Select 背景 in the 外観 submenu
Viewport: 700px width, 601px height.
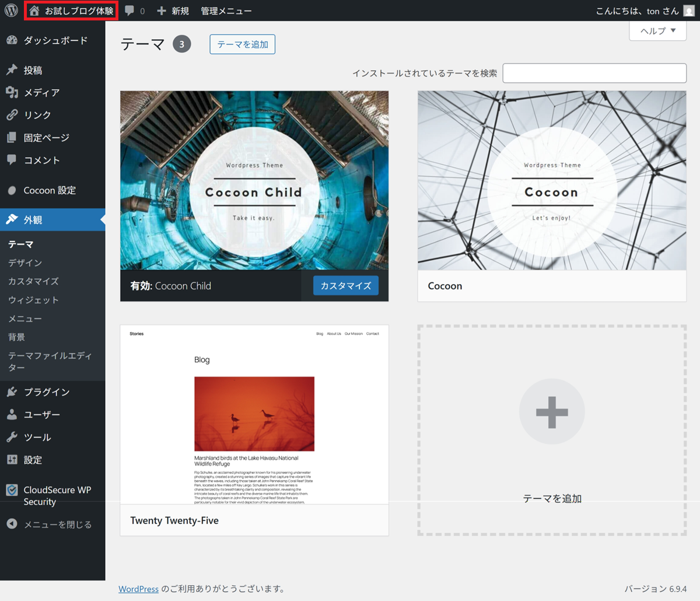click(16, 337)
